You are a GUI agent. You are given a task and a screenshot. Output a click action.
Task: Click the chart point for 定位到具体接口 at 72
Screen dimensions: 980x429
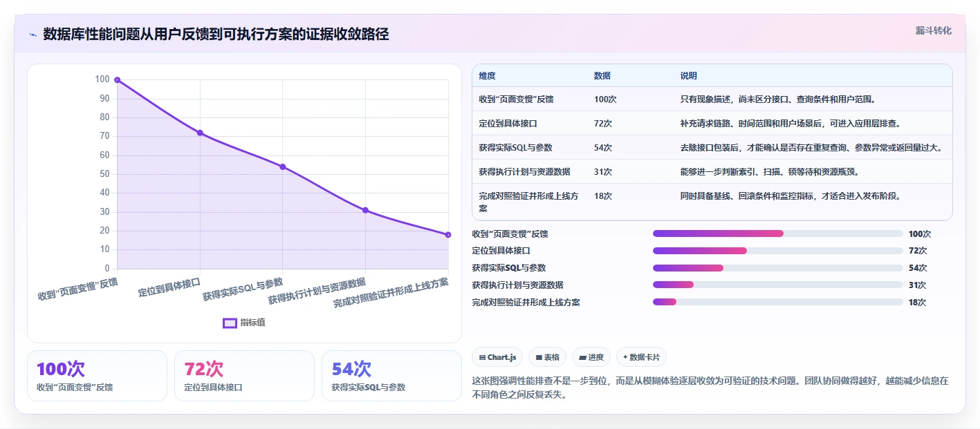[x=200, y=133]
